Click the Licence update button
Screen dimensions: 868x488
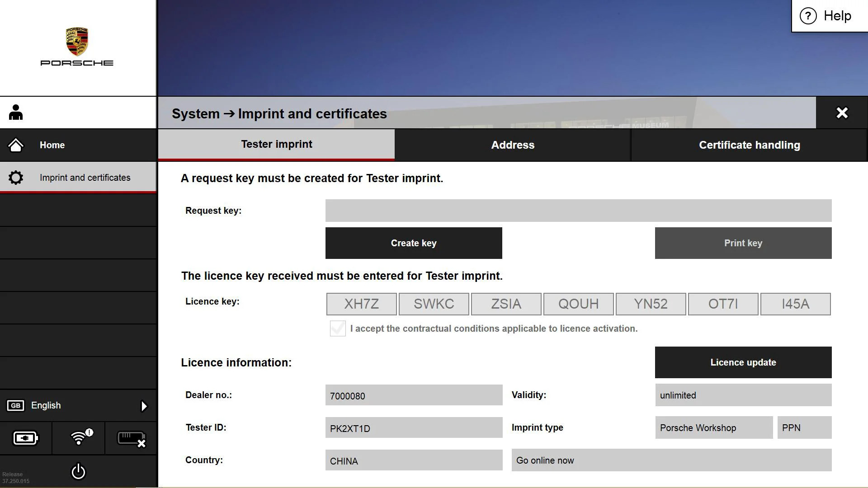click(743, 362)
